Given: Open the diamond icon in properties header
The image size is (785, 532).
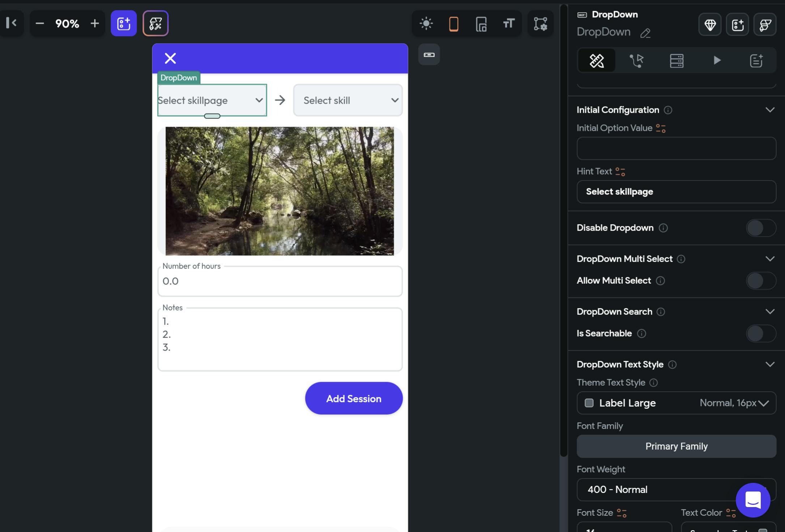Looking at the screenshot, I should click(710, 25).
